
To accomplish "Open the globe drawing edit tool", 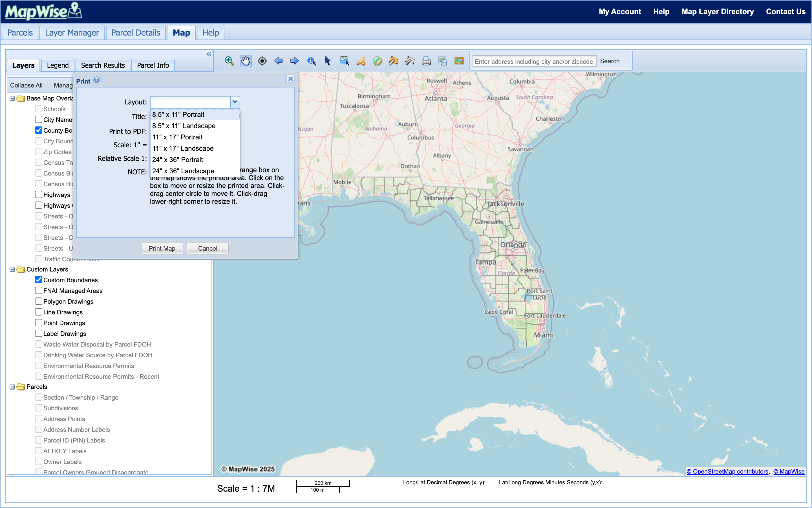I will (377, 61).
